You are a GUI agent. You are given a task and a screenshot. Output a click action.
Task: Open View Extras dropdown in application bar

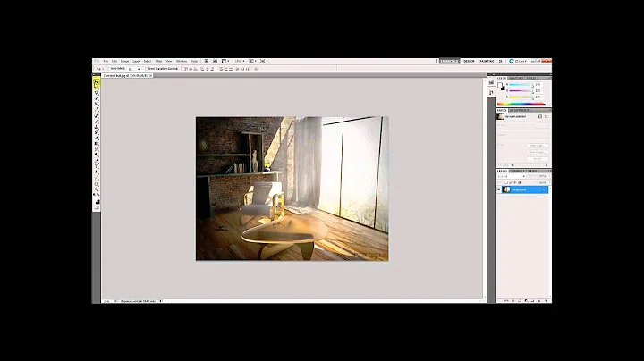pyautogui.click(x=225, y=61)
